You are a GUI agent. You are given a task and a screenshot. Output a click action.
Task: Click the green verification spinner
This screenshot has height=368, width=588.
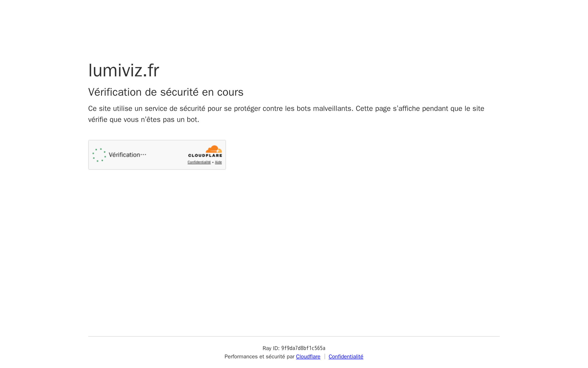[99, 155]
